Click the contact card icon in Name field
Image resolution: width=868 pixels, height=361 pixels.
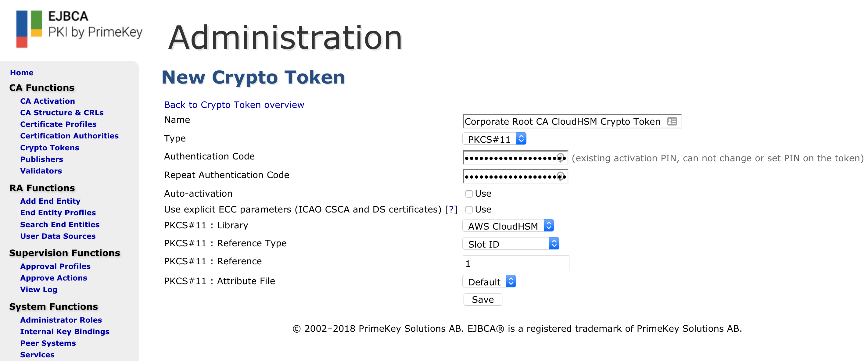672,122
